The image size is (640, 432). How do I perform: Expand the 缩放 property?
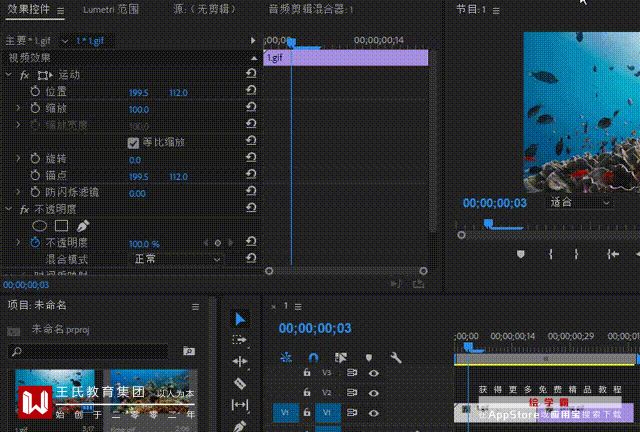click(18, 108)
